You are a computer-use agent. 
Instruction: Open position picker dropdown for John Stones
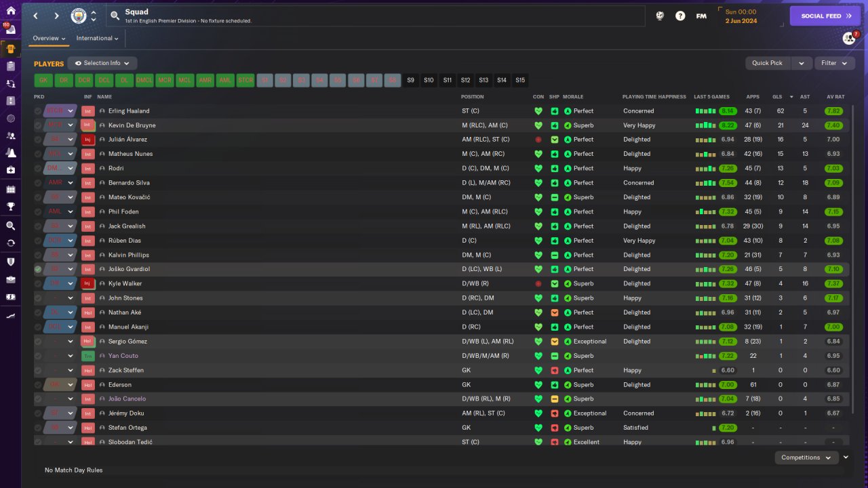coord(71,298)
